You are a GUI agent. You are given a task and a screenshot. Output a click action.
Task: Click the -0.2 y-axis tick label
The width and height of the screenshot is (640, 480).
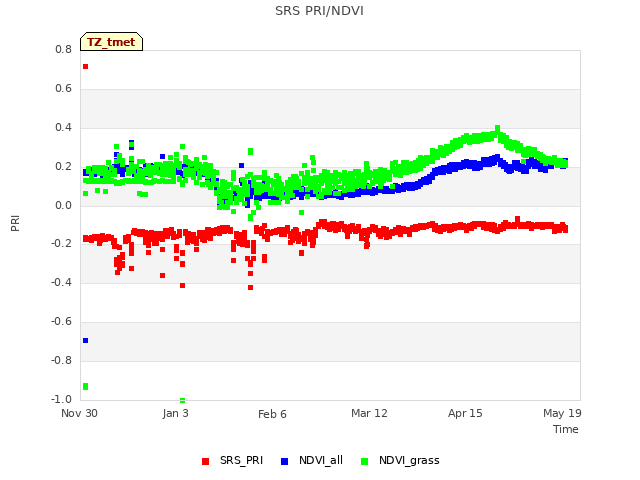click(61, 244)
